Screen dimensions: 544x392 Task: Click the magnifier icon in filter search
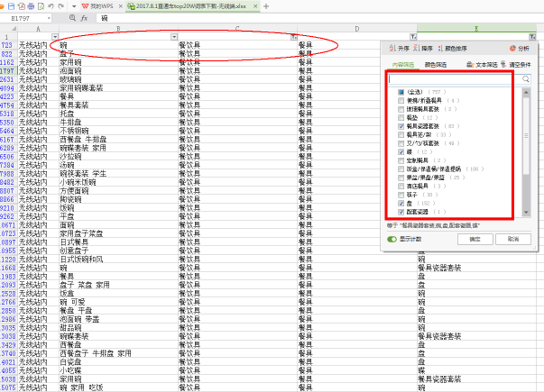(x=525, y=80)
